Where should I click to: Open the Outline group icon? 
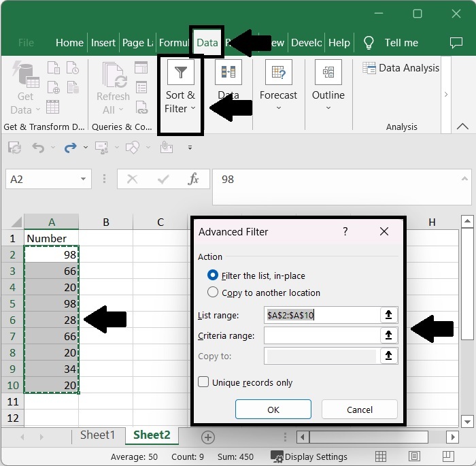(x=328, y=72)
